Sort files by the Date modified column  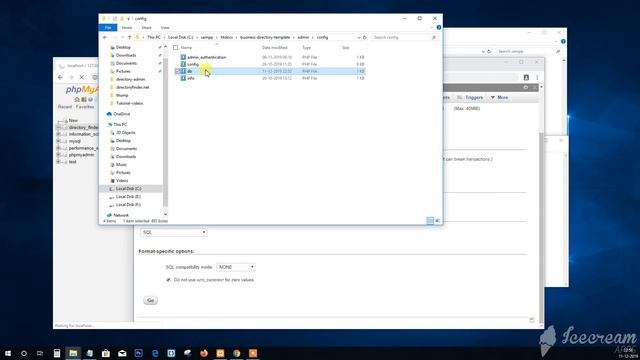click(x=275, y=48)
